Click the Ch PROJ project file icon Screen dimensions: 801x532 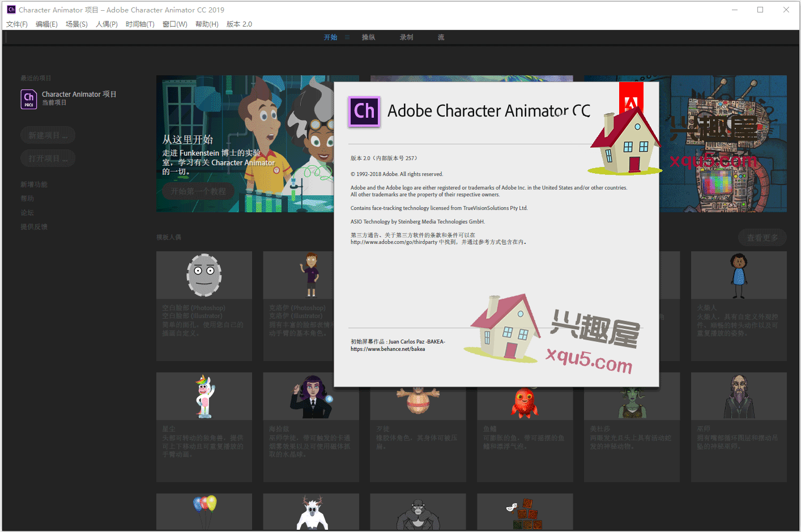click(29, 99)
